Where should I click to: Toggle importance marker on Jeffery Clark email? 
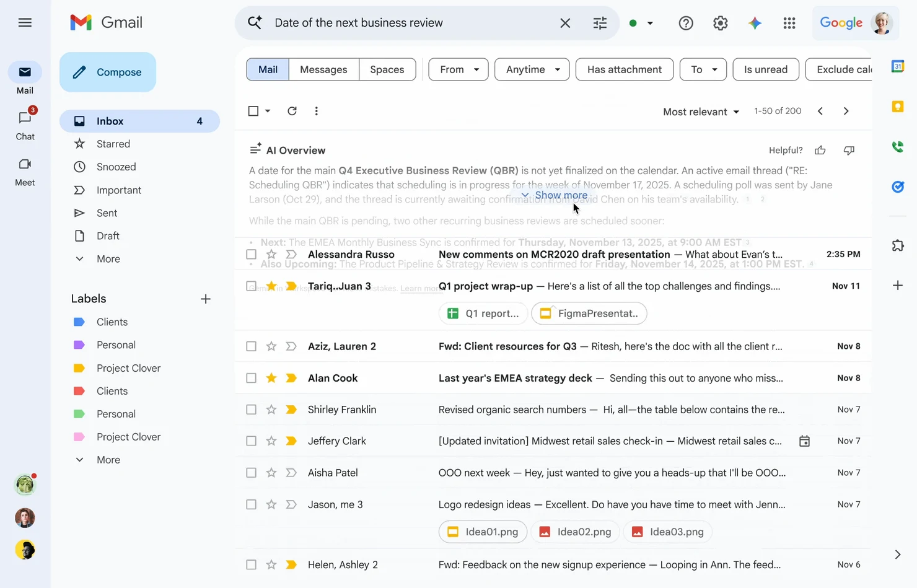coord(291,441)
